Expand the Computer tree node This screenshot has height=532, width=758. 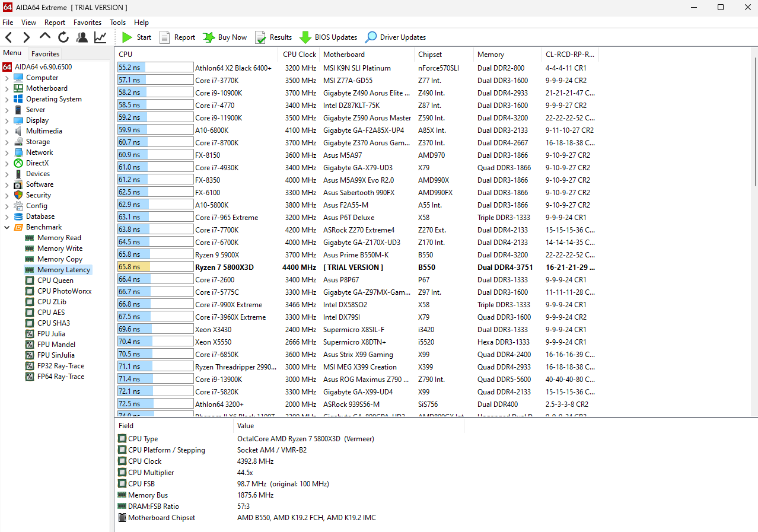tap(7, 78)
